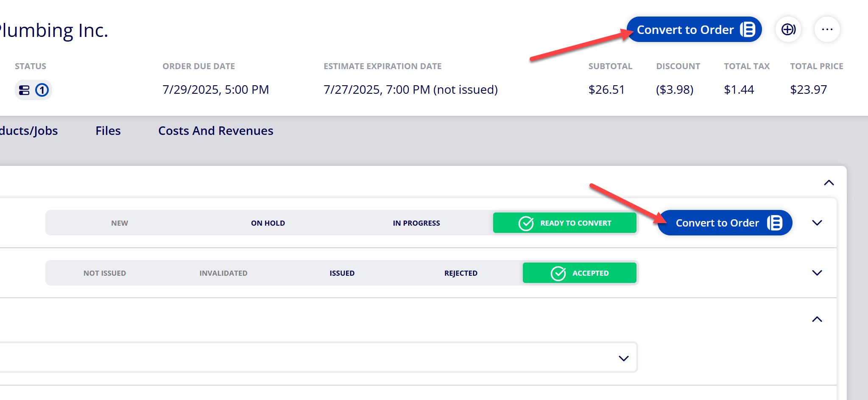Click the checkmark icon in Accepted status
Viewport: 868px width, 400px height.
558,273
